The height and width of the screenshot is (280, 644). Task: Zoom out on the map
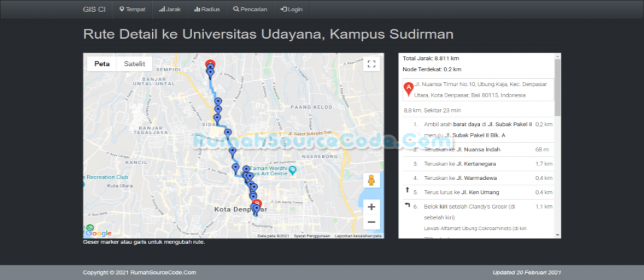click(371, 222)
